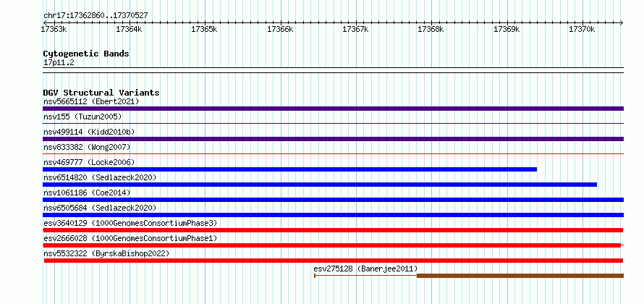
Task: Click the nsv469777 (Locke2006) label
Action: click(x=89, y=162)
